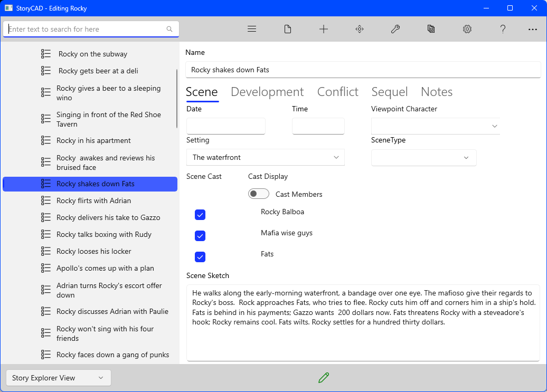Expand the Setting dropdown showing The waterfront
This screenshot has height=392, width=547.
pyautogui.click(x=265, y=157)
